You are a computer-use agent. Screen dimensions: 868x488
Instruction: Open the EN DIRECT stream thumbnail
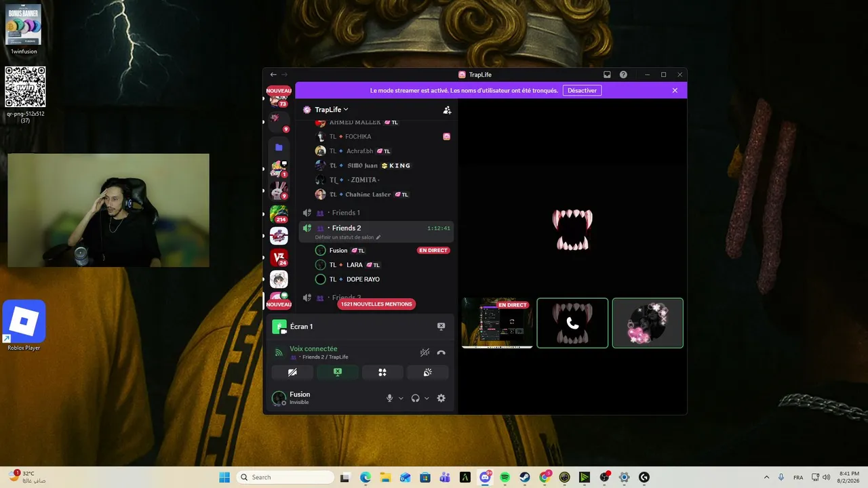[497, 323]
